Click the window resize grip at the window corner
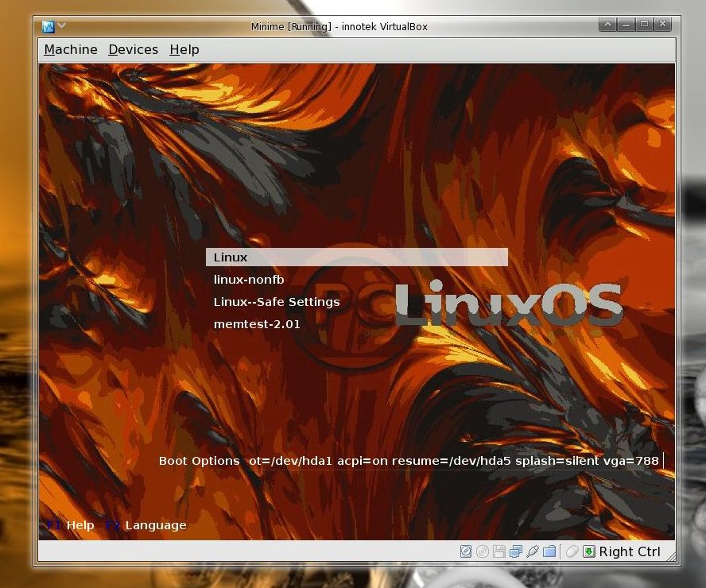The image size is (706, 588). click(671, 557)
